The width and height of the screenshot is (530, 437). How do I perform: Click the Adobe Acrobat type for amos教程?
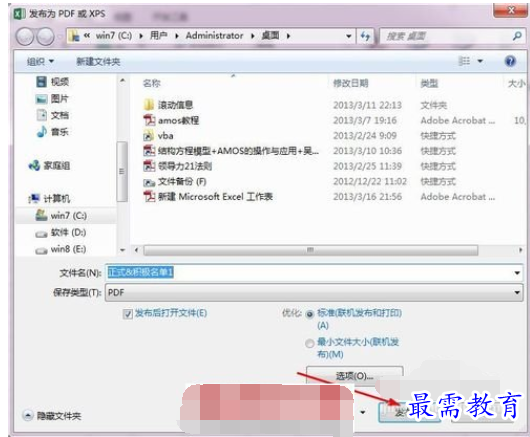(457, 120)
